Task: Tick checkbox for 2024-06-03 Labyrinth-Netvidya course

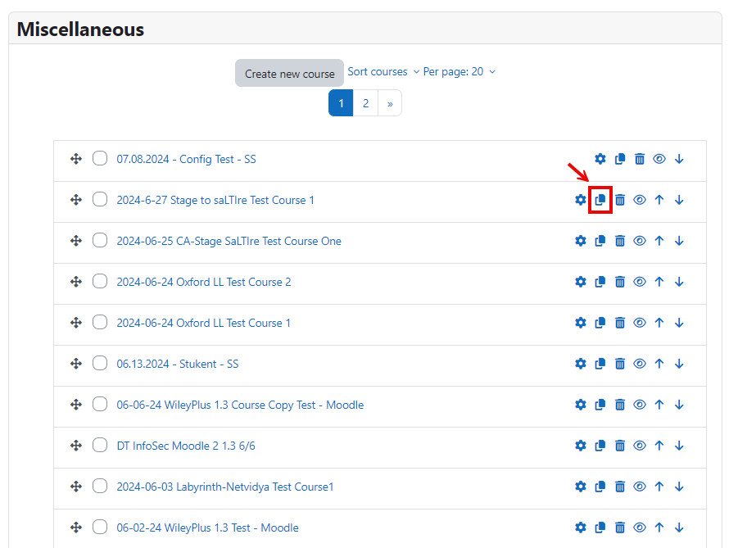Action: 100,486
